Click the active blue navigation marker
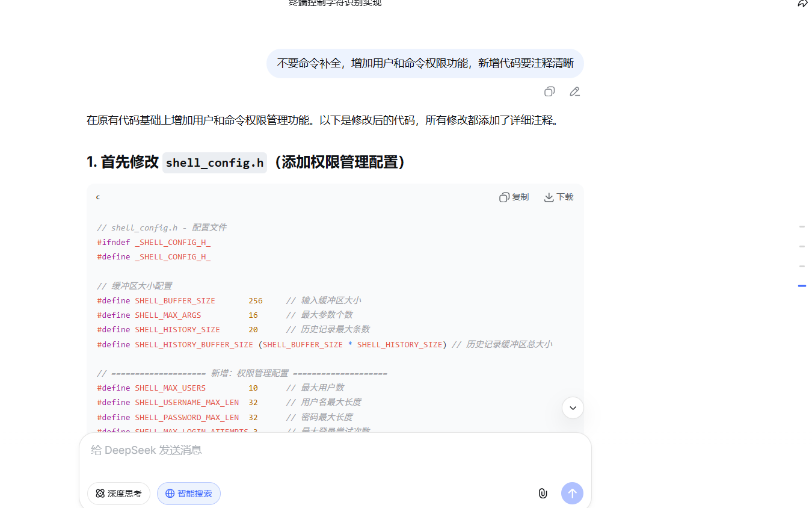The height and width of the screenshot is (508, 812). 802,286
